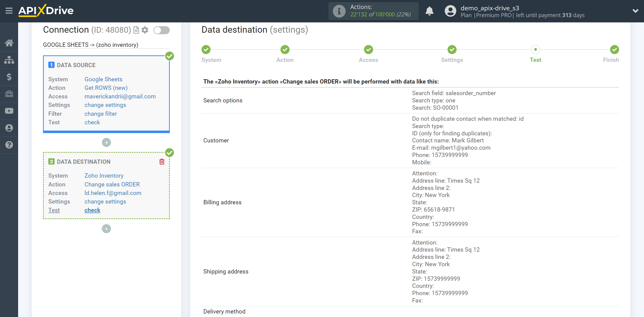
Task: Open connections sitemap icon in sidebar
Action: coord(9,60)
